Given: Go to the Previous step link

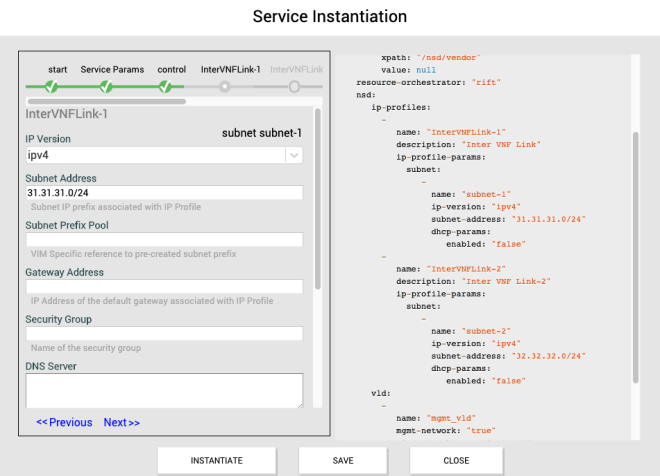Looking at the screenshot, I should click(64, 422).
